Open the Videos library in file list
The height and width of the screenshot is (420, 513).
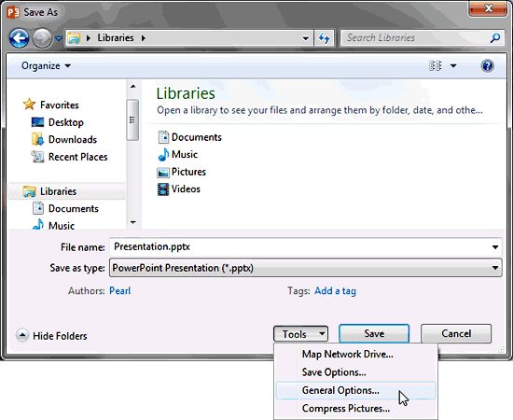[x=186, y=189]
